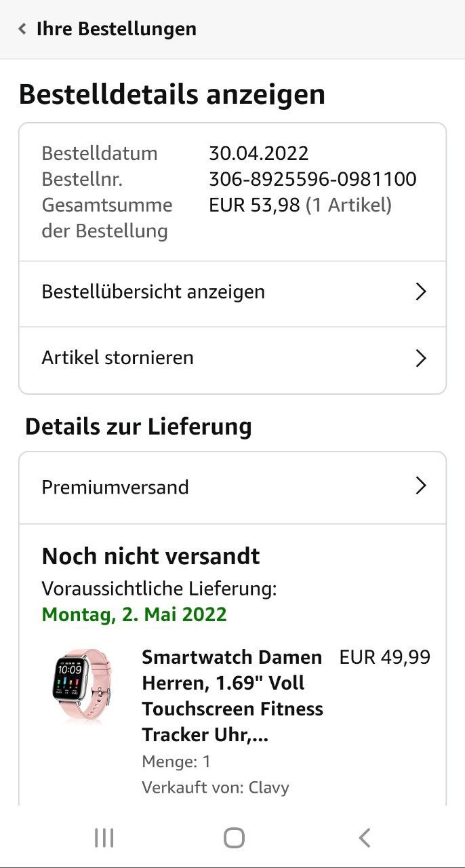
Task: Tap the Android back navigation arrow
Action: [364, 838]
